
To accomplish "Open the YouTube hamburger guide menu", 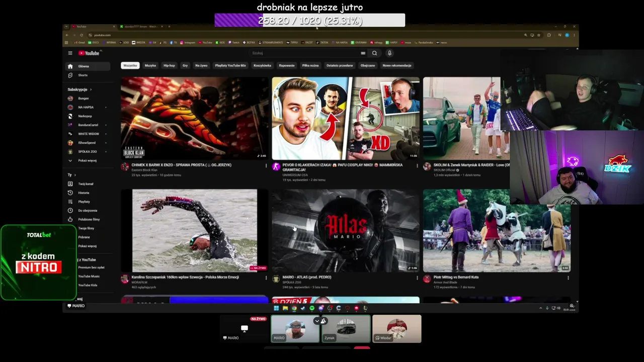I will (70, 53).
